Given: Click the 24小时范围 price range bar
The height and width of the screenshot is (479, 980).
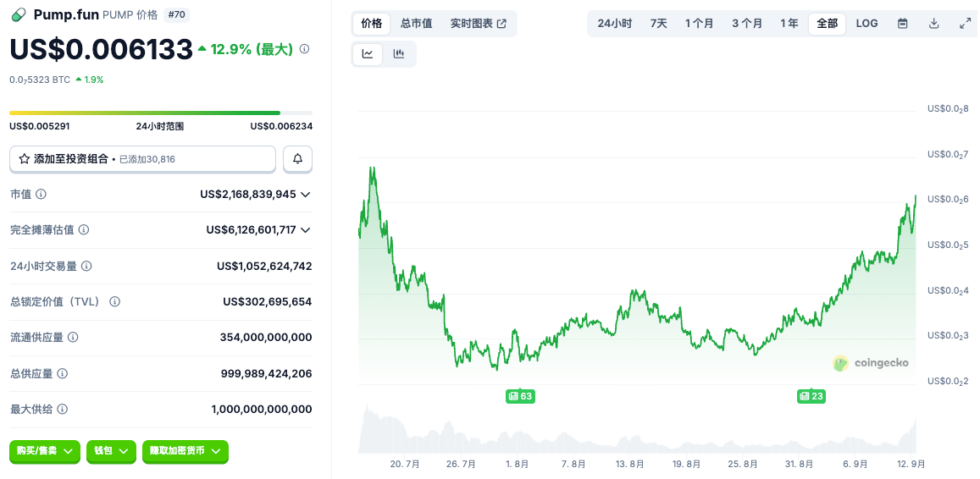Looking at the screenshot, I should [160, 113].
